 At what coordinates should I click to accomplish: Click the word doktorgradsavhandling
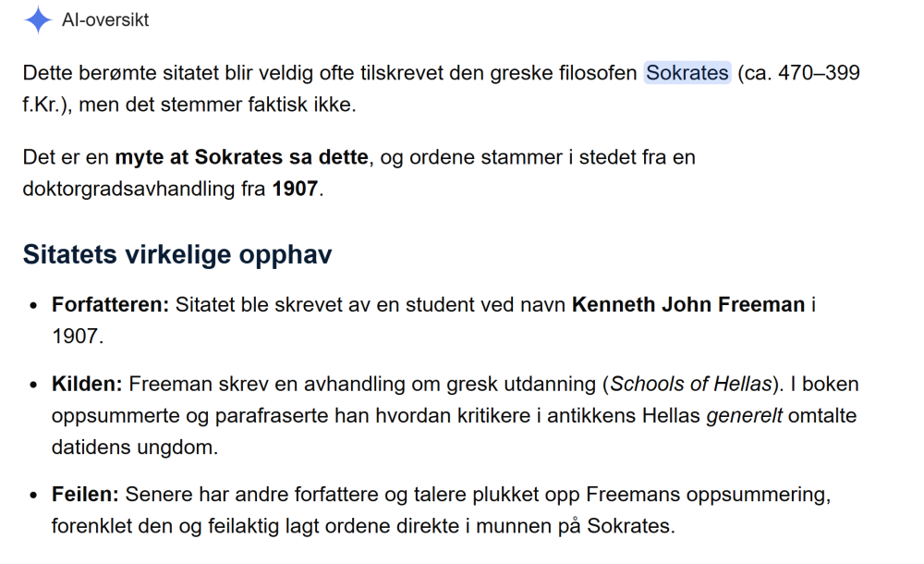(x=129, y=189)
